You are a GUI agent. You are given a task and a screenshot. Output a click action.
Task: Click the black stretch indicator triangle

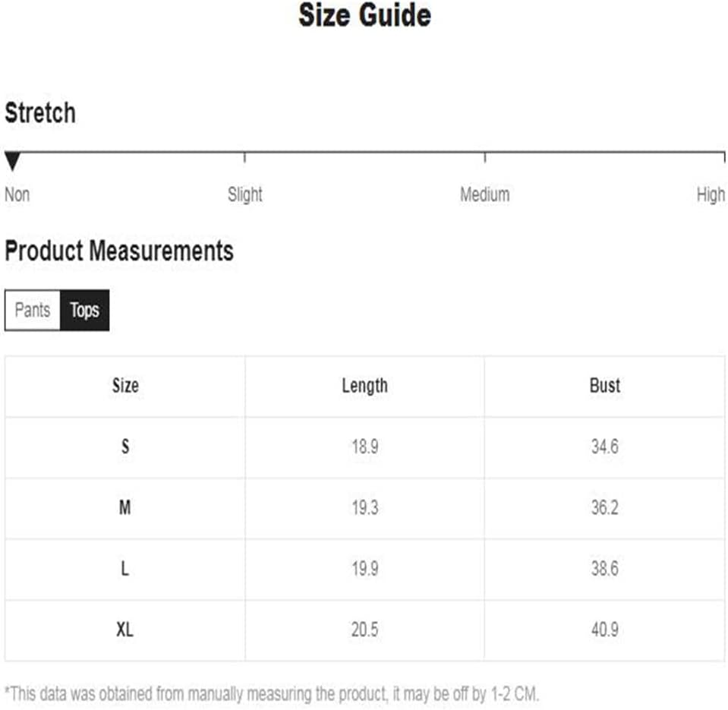12,161
